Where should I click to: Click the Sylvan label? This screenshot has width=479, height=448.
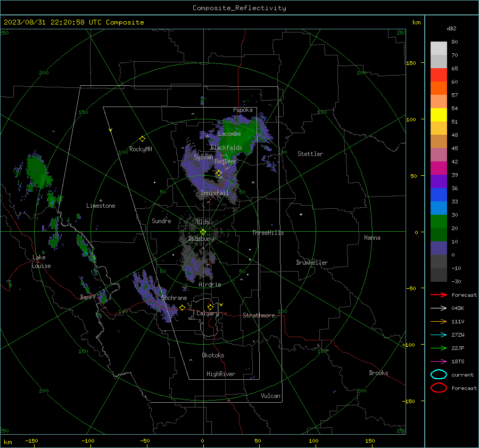coord(203,157)
